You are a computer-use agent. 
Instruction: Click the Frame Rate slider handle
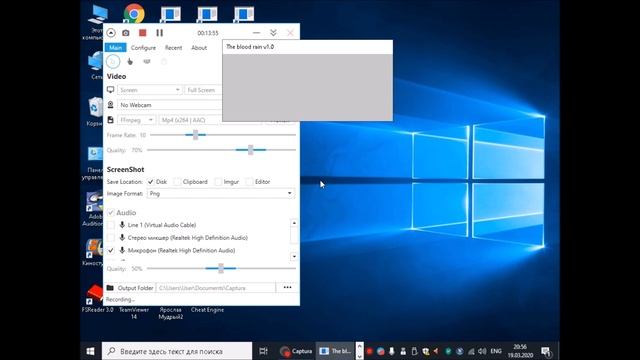pos(196,135)
